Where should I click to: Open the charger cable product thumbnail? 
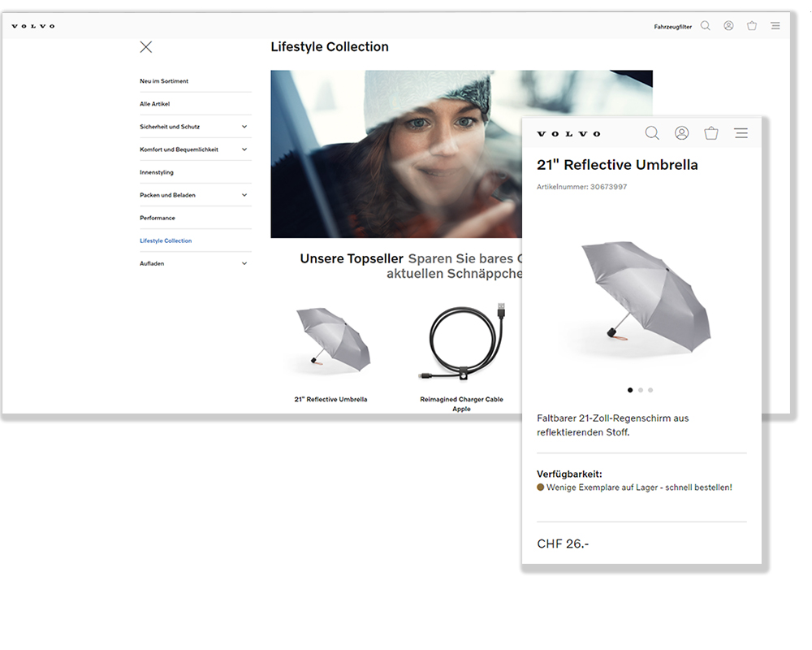(x=461, y=340)
